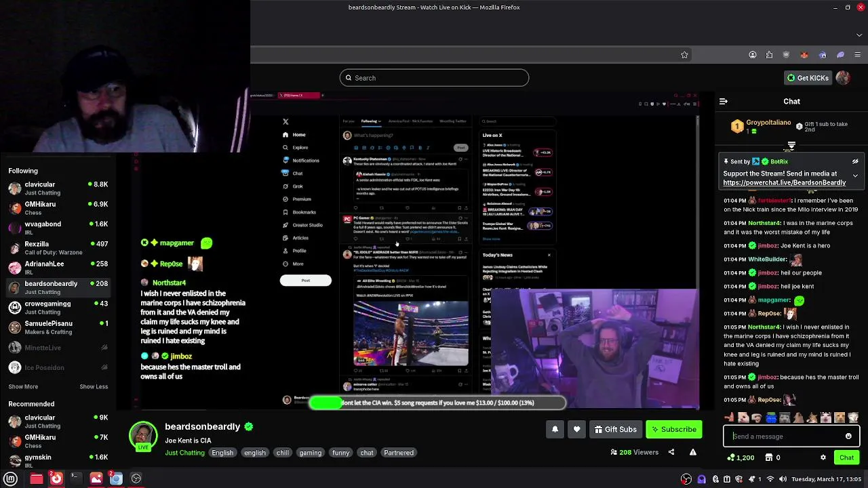Open gymskin in Recommended list
The width and height of the screenshot is (868, 488).
tap(58, 461)
